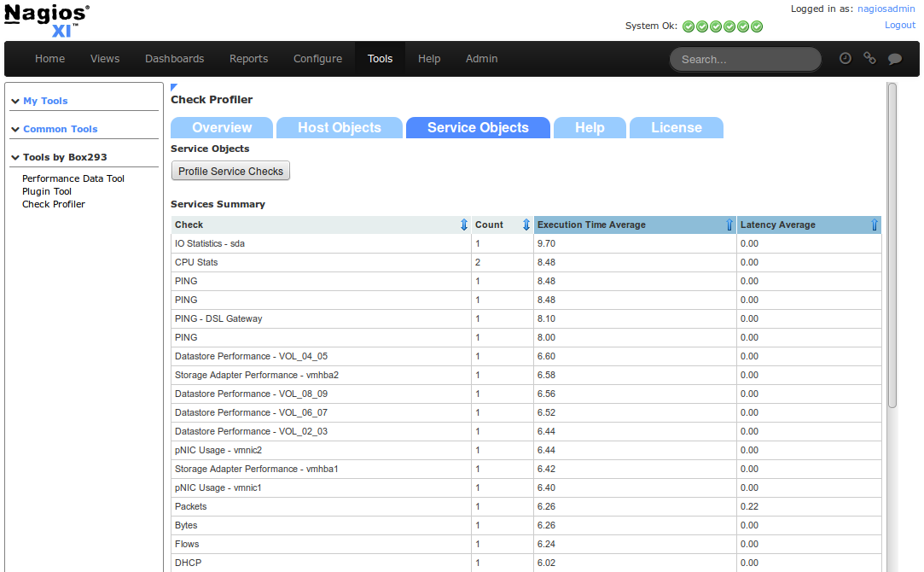Select the Bytes row
Viewport: 924px width, 572px height.
pos(526,525)
